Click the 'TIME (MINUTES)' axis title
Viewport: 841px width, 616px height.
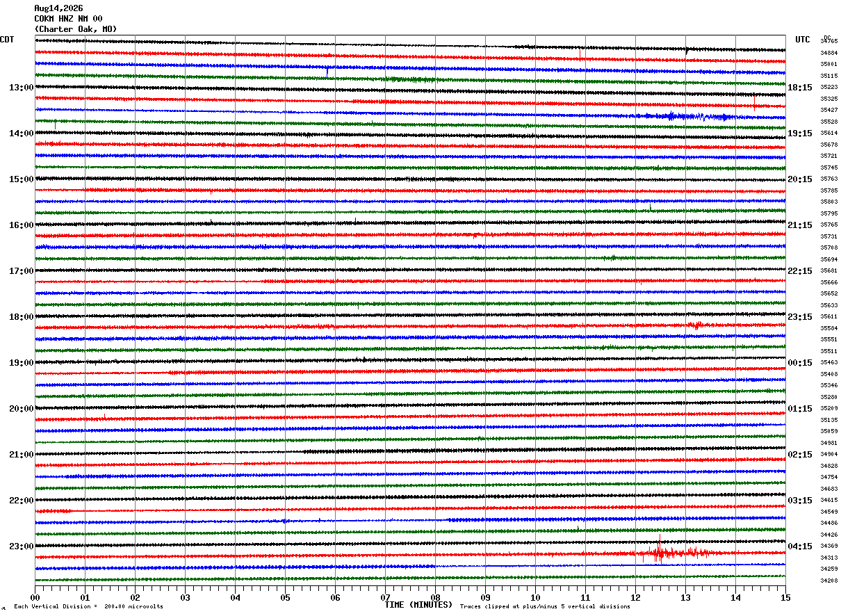point(418,605)
